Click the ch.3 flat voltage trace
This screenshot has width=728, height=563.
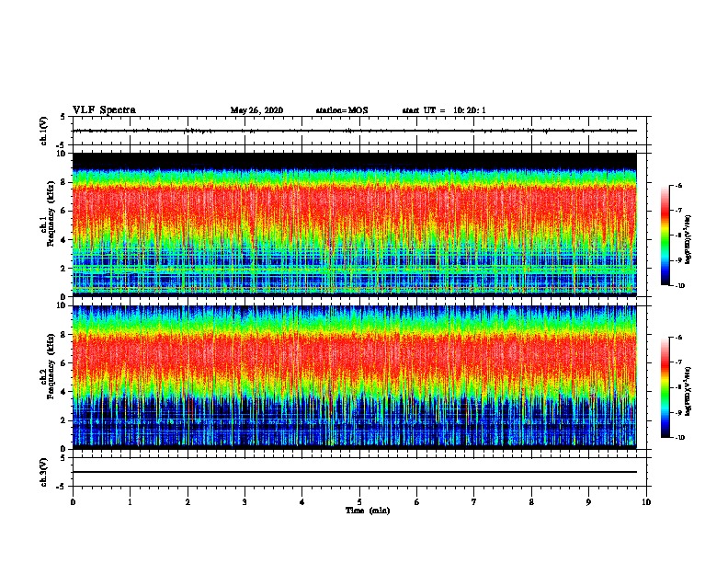(x=355, y=472)
